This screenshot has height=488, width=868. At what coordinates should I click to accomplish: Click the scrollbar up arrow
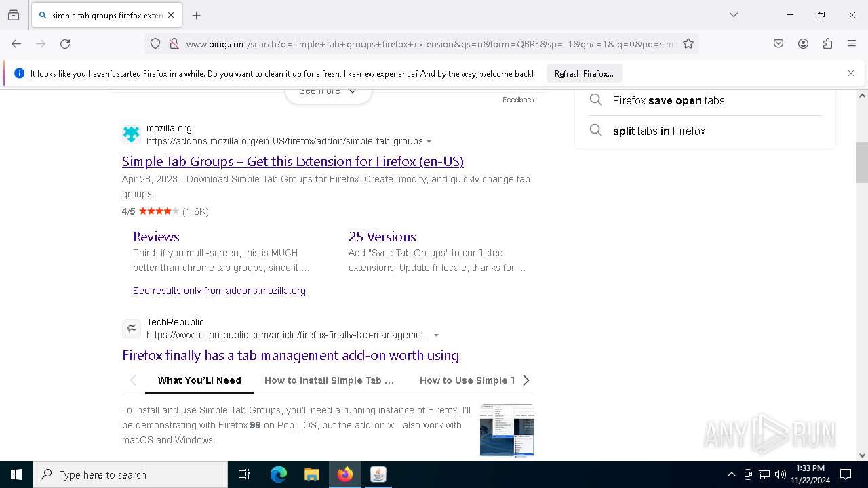[862, 96]
